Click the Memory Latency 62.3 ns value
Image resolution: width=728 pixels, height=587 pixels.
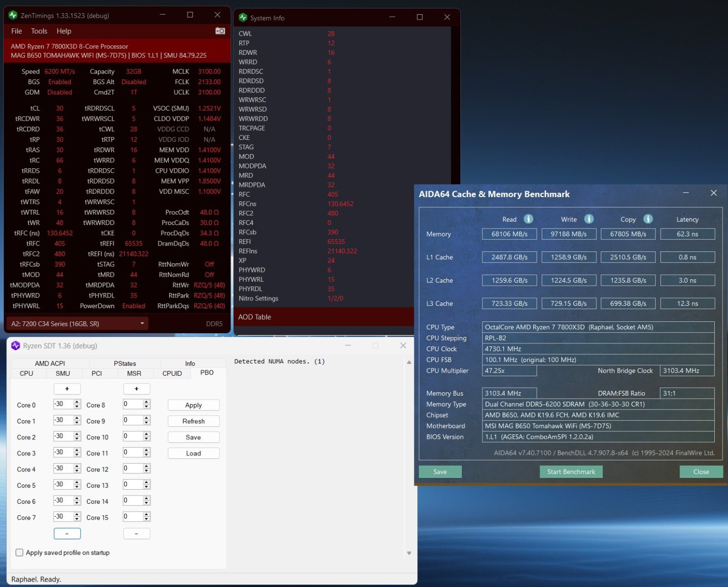(687, 234)
